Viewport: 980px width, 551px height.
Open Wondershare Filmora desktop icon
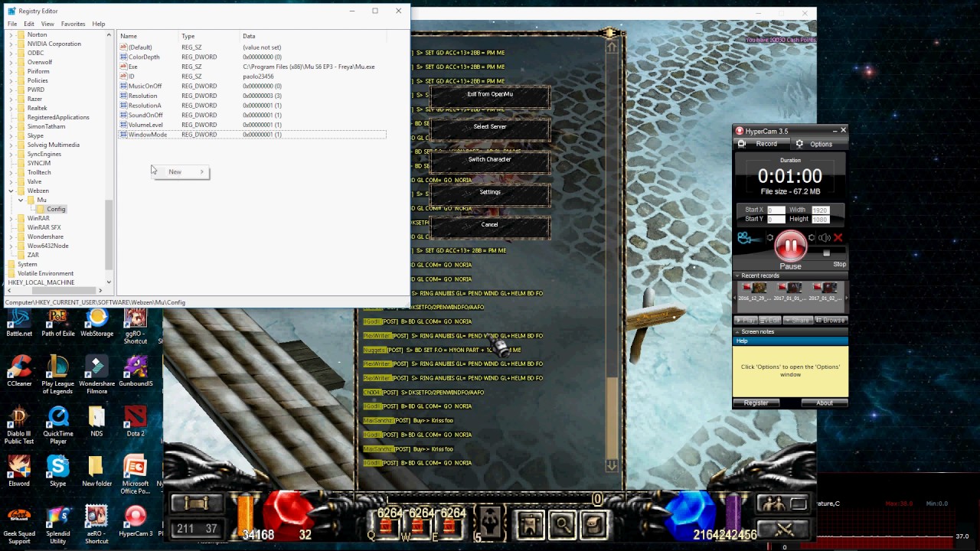pyautogui.click(x=97, y=372)
